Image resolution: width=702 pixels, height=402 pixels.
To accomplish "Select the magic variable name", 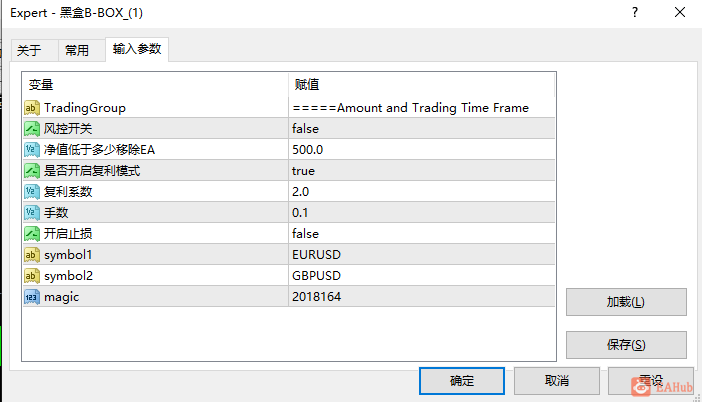I will [x=61, y=297].
